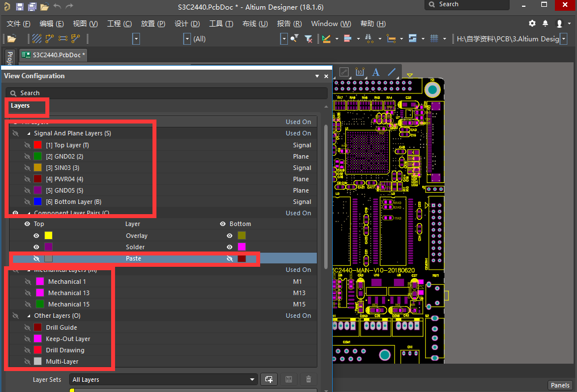Select the diagonal hatch routing tool icon
The height and width of the screenshot is (392, 577).
[x=37, y=39]
